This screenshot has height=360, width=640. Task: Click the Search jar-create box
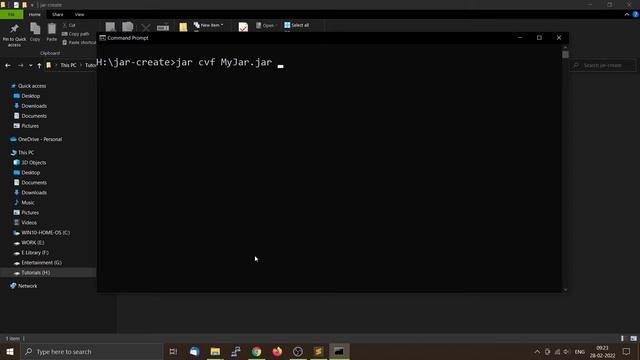(x=602, y=65)
